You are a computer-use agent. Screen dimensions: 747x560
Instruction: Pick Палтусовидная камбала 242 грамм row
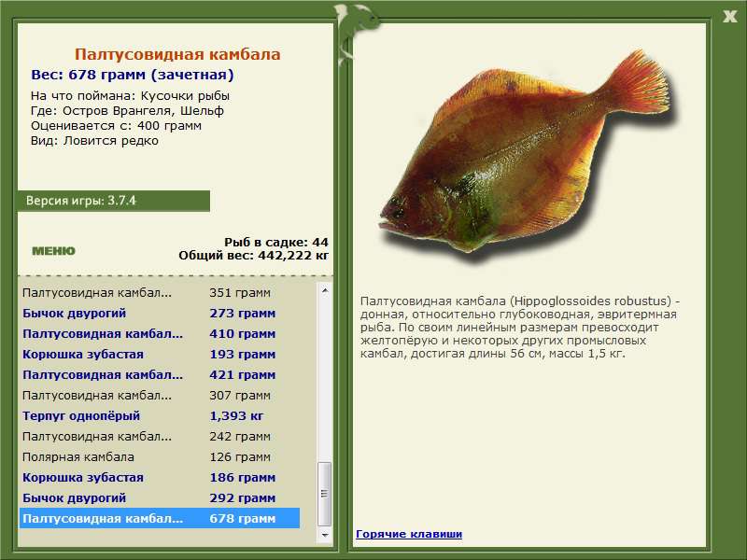pyautogui.click(x=149, y=437)
